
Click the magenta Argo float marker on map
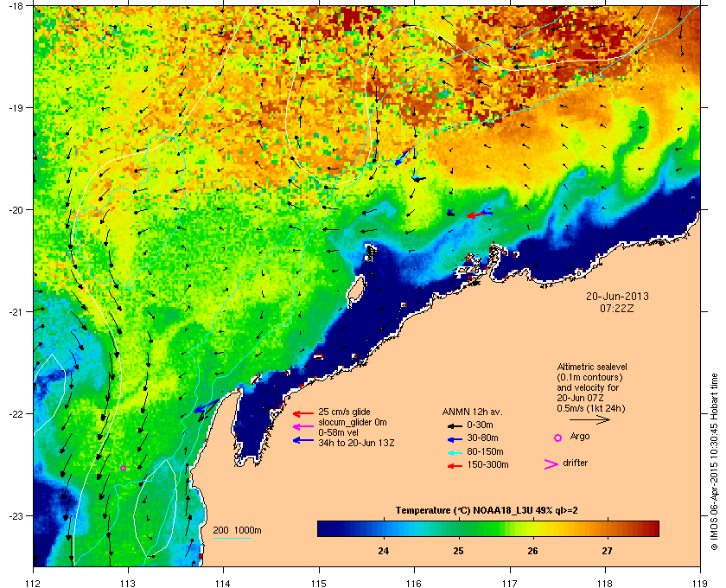[x=123, y=468]
